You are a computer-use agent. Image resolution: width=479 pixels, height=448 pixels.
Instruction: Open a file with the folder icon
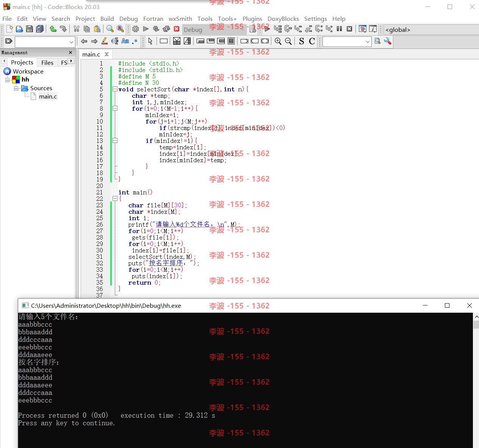tap(19, 29)
